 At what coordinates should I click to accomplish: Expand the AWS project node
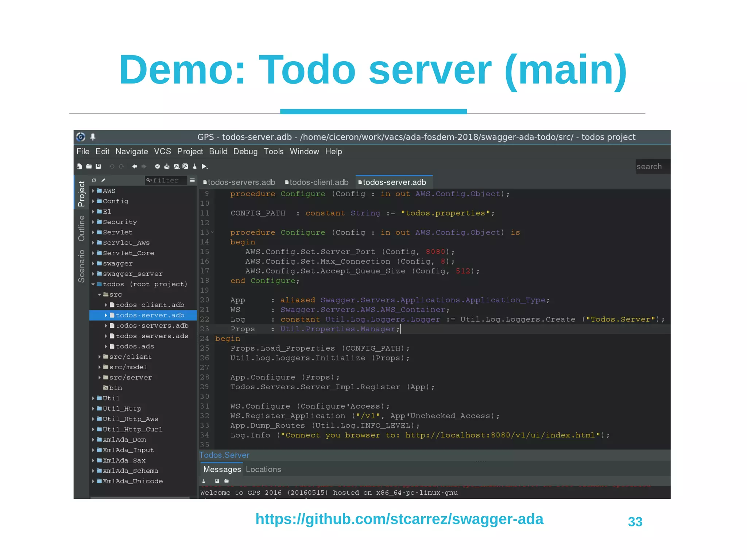93,191
